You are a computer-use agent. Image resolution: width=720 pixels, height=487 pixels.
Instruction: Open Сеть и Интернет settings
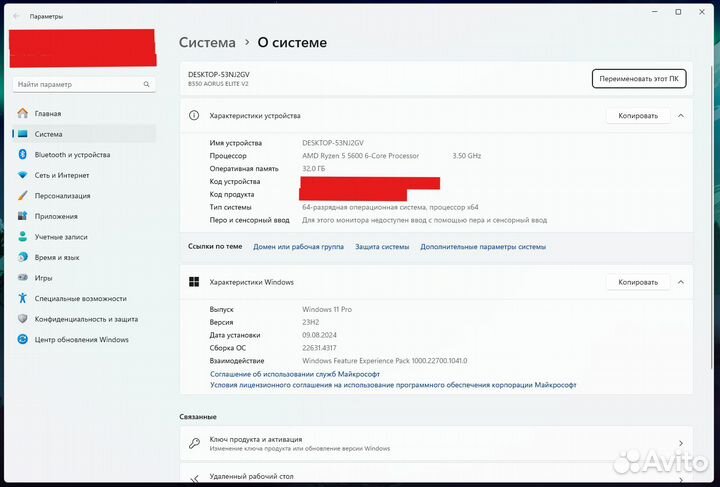pyautogui.click(x=62, y=175)
